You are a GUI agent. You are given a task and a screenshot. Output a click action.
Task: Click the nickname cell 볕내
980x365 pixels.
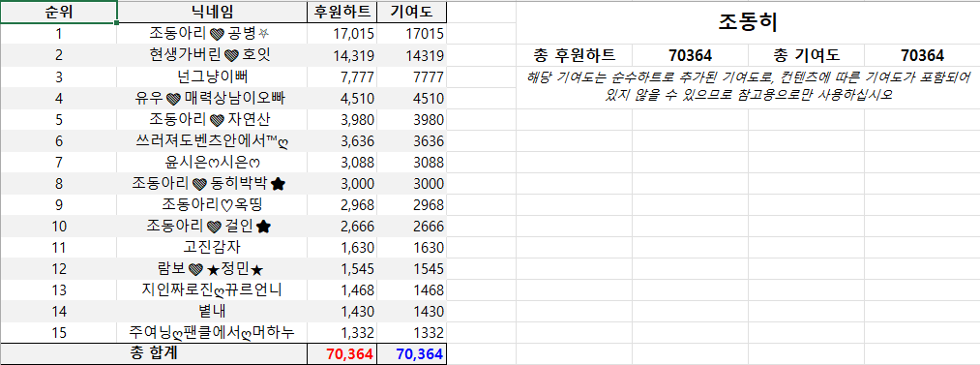pyautogui.click(x=212, y=311)
